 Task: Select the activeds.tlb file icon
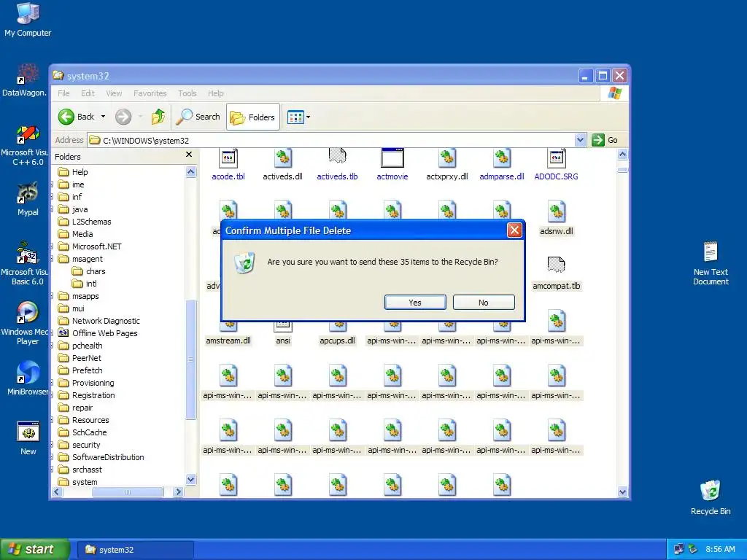coord(337,157)
